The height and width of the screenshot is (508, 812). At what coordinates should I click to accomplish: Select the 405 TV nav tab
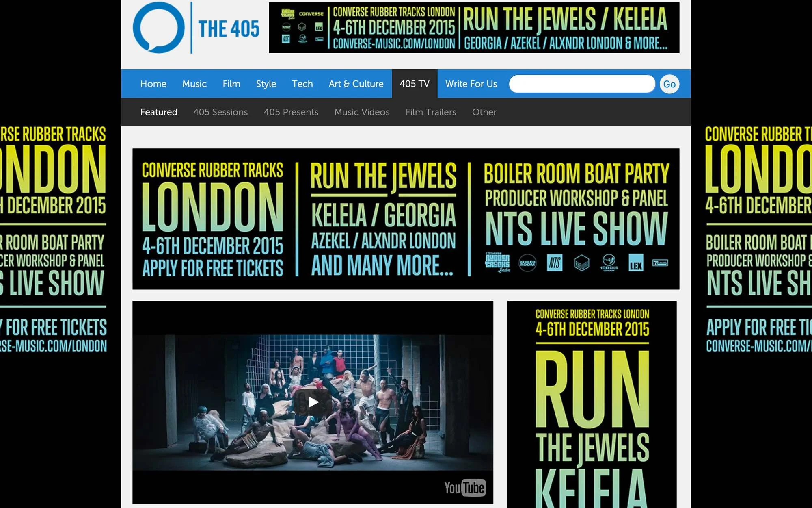click(x=414, y=84)
